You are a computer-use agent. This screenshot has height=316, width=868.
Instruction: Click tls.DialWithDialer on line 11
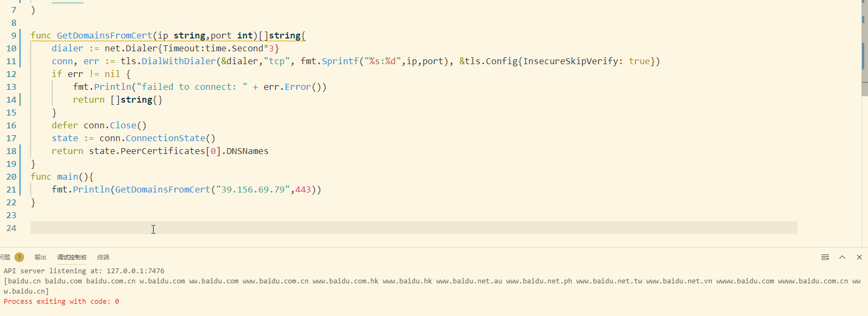click(x=168, y=61)
